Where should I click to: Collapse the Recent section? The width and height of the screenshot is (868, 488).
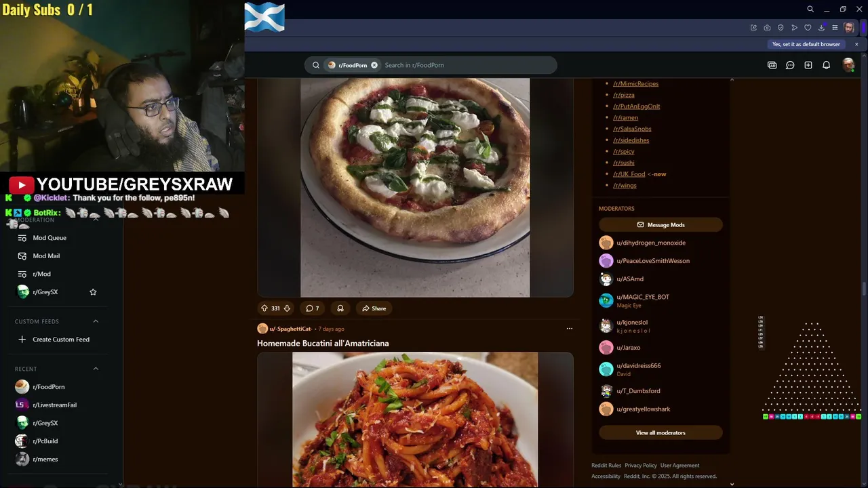pyautogui.click(x=96, y=369)
